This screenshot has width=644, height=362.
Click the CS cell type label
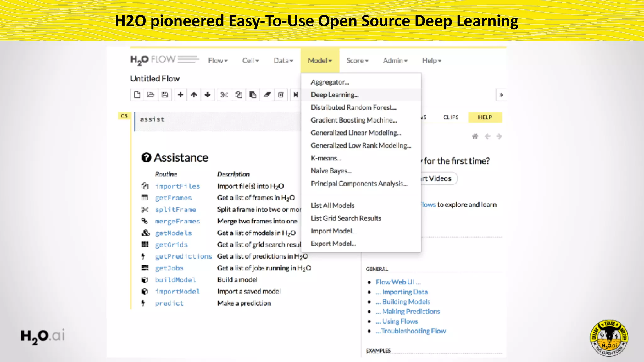point(124,116)
